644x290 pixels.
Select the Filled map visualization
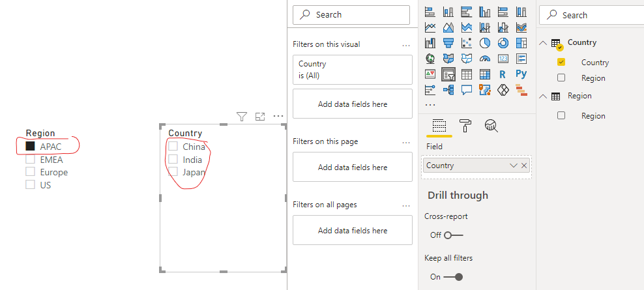pyautogui.click(x=448, y=59)
